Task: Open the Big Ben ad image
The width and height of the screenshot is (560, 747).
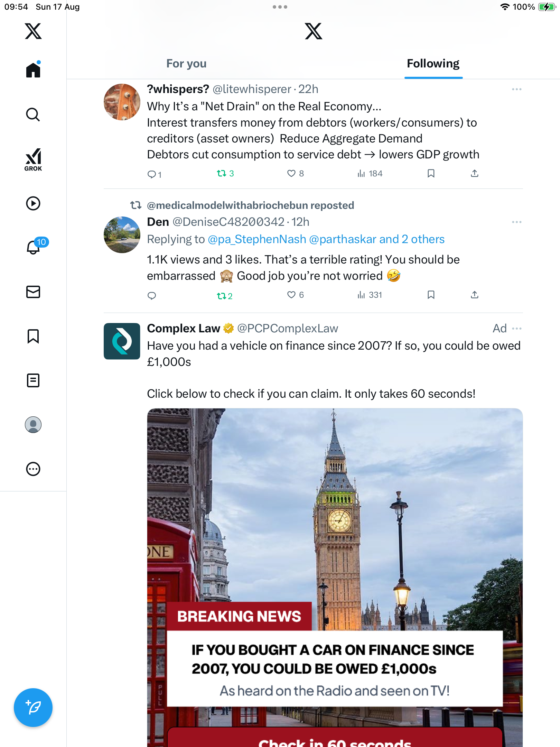Action: pos(335,519)
